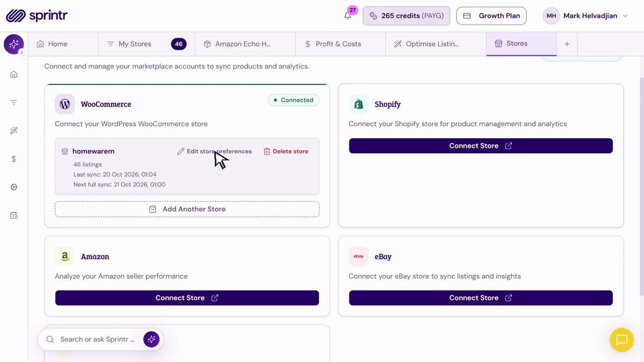Click Edit store preferences for homewarem
This screenshot has width=644, height=362.
pos(214,152)
